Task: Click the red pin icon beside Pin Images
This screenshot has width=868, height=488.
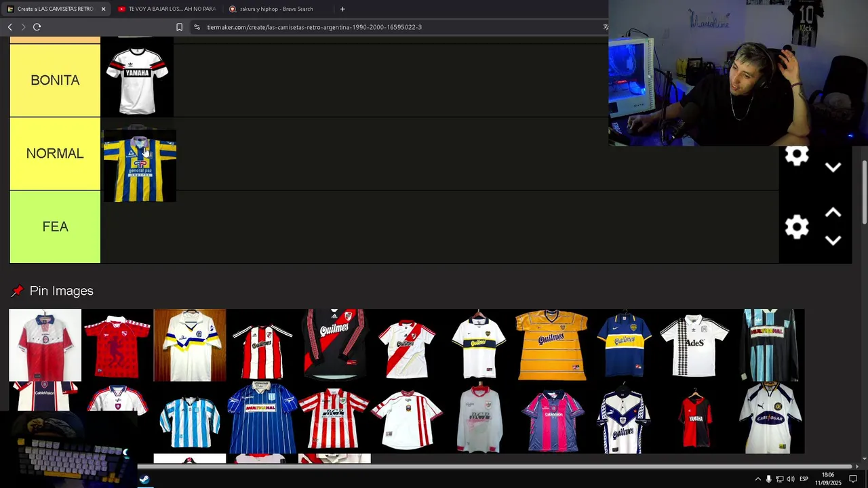Action: tap(17, 291)
